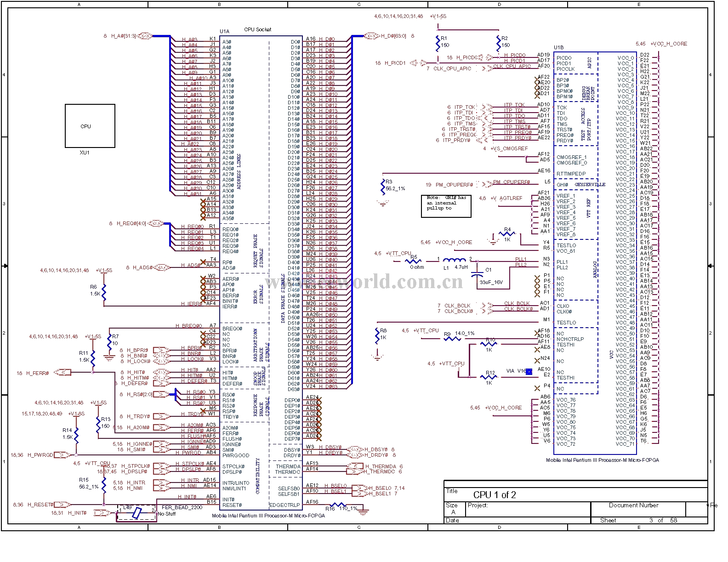Click the RTTIMPEDP pin label in U1B
The height and width of the screenshot is (562, 728).
tap(571, 174)
